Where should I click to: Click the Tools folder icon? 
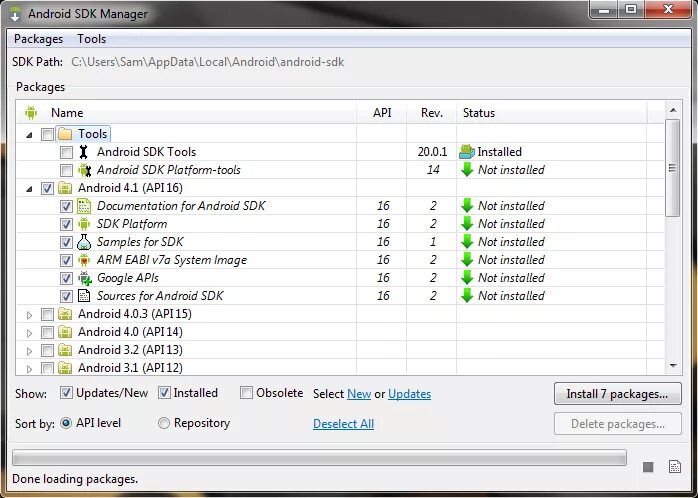coord(65,134)
